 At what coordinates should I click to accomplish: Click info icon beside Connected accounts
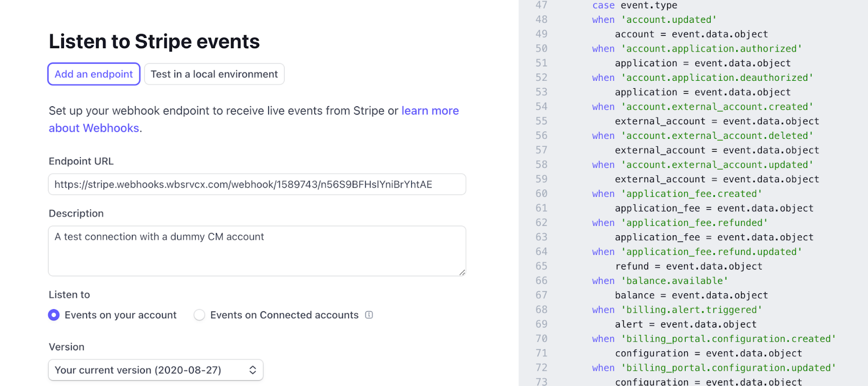pyautogui.click(x=369, y=315)
